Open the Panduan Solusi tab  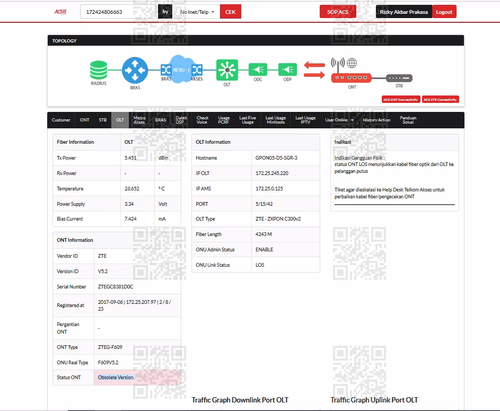click(408, 120)
